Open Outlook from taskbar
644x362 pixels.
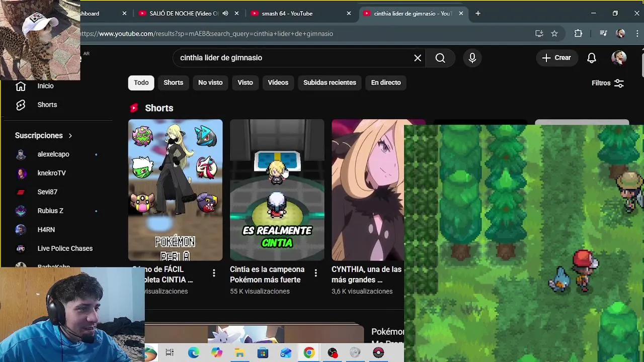pyautogui.click(x=286, y=353)
